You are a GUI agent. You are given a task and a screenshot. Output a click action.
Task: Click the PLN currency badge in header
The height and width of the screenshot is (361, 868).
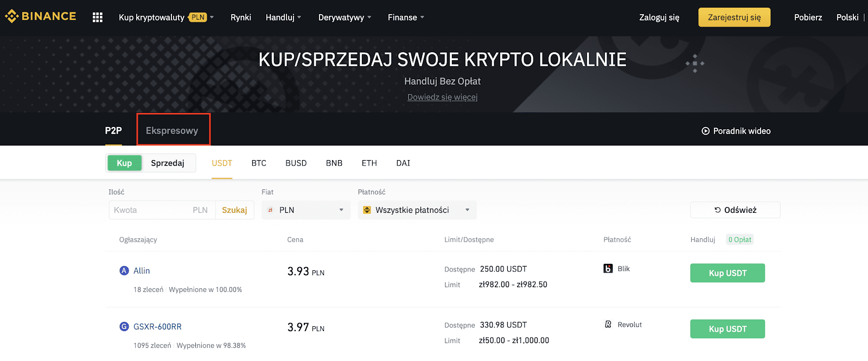pos(198,17)
